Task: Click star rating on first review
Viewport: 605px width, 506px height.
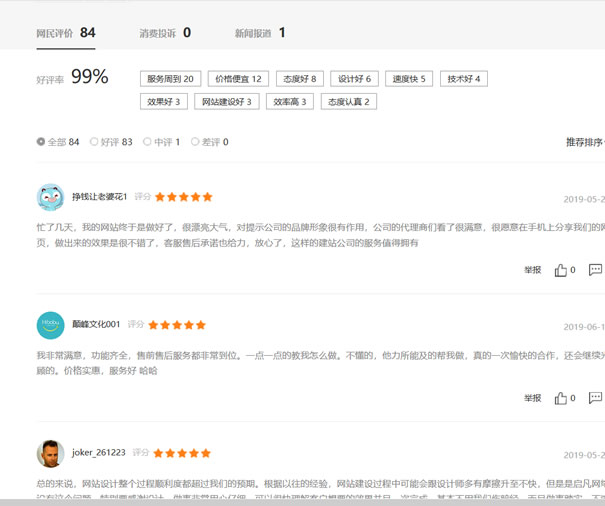Action: coord(184,197)
